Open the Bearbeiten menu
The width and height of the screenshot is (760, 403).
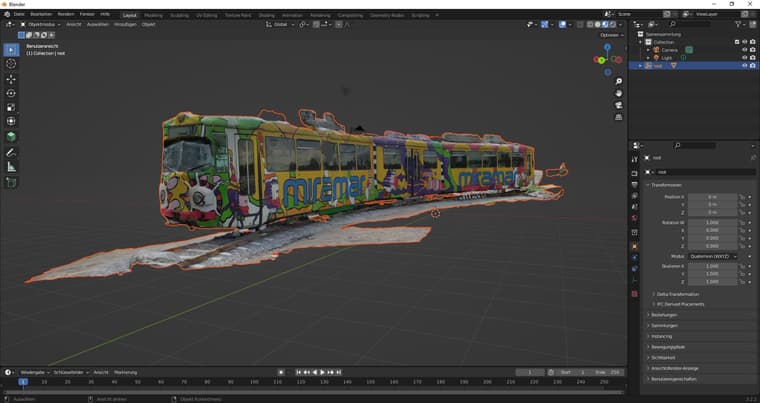click(41, 15)
